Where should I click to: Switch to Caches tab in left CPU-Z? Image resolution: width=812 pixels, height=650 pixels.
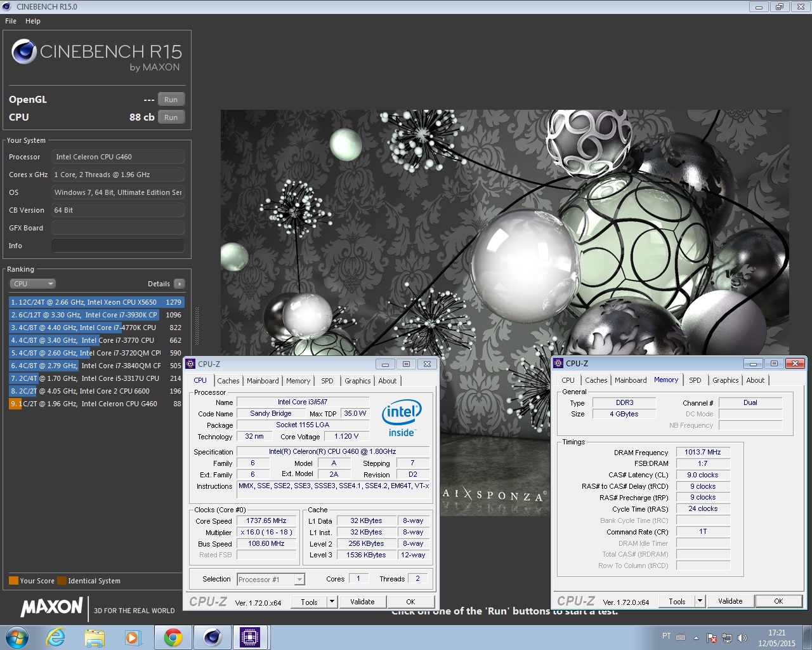(x=228, y=381)
